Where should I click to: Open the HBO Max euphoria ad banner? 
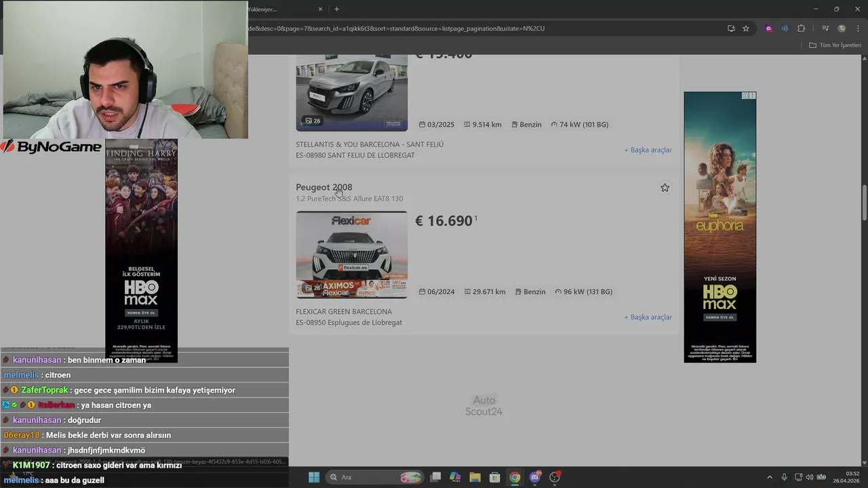coord(719,227)
